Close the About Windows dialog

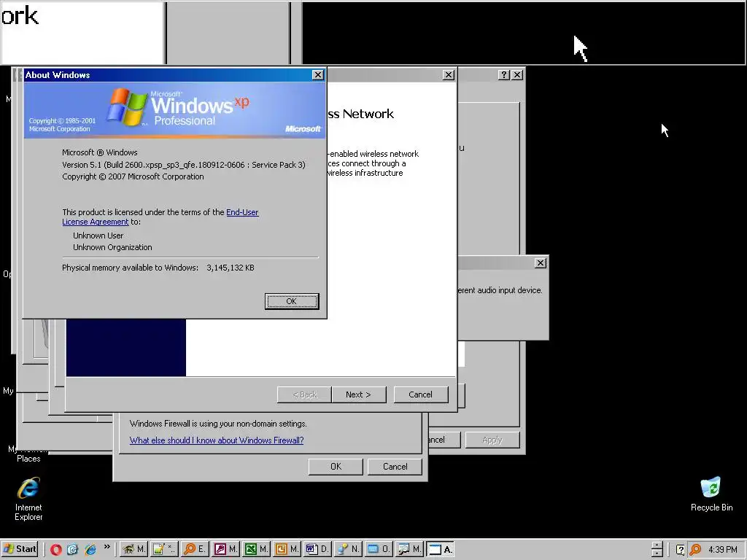tap(318, 75)
